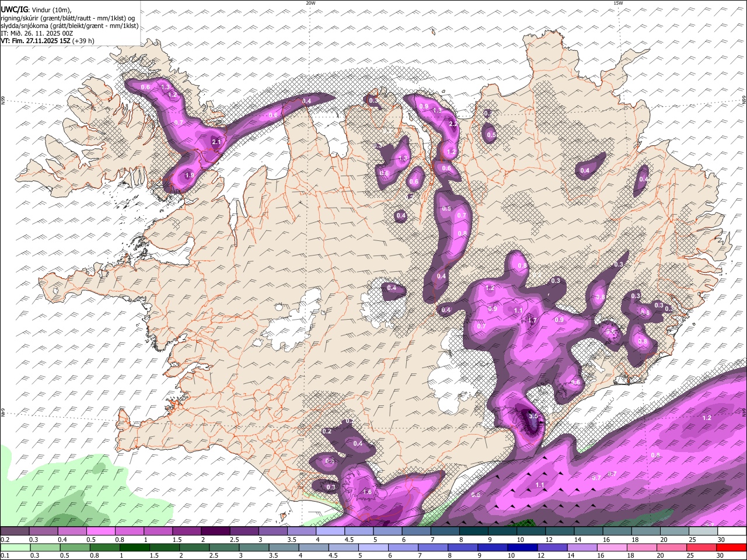The width and height of the screenshot is (747, 560).
Task: Click the '15W' longitude label
Action: pos(618,3)
